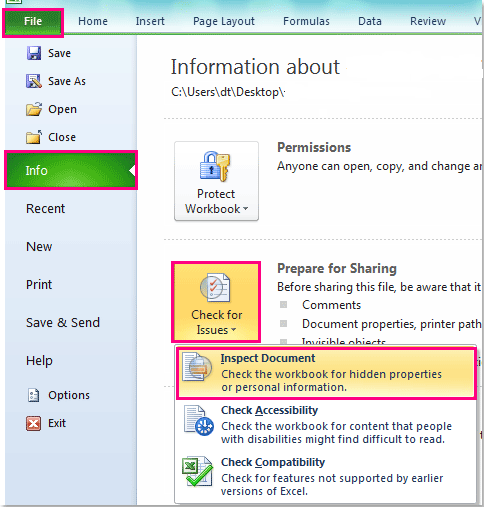This screenshot has width=484, height=507.
Task: Click the Inspect Document icon
Action: 197,366
